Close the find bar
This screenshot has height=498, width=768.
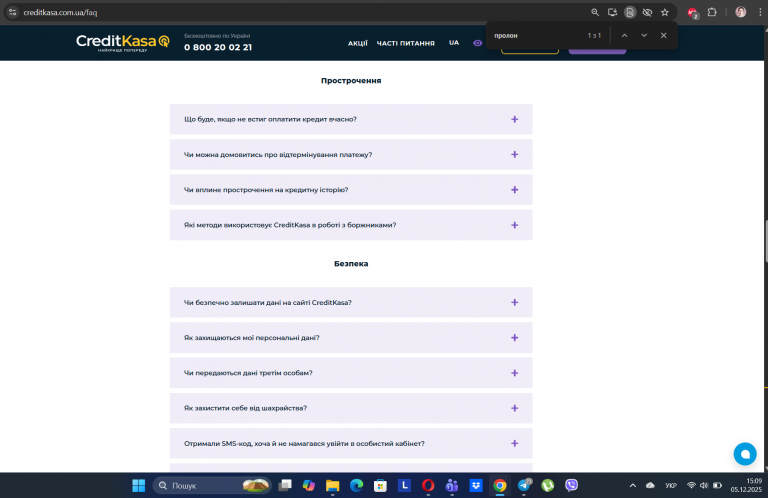tap(664, 35)
